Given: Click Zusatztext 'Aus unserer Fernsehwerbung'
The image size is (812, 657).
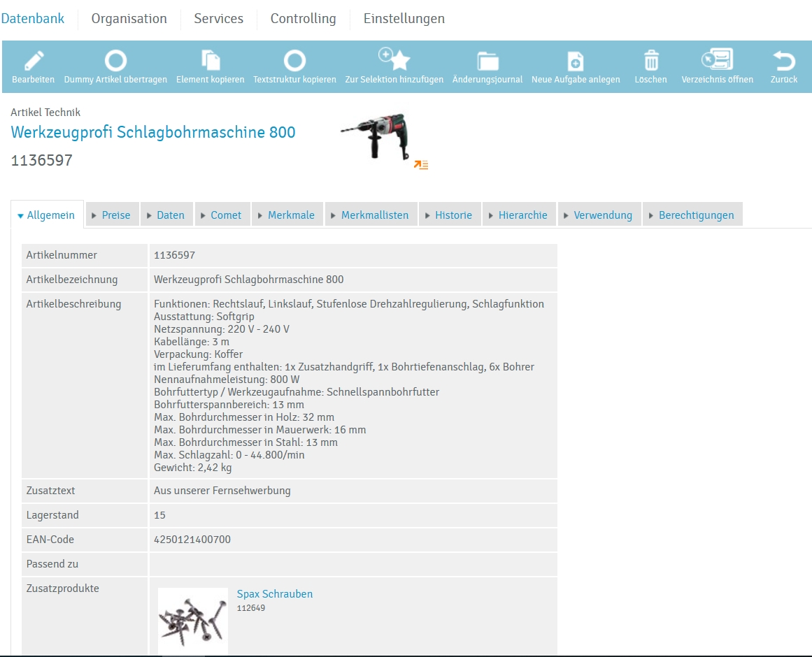Looking at the screenshot, I should (x=222, y=491).
